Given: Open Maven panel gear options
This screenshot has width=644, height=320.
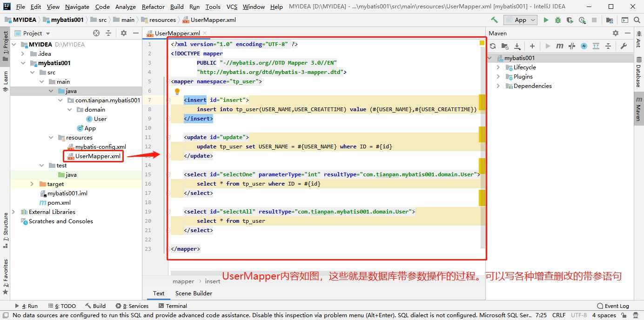Looking at the screenshot, I should click(616, 33).
